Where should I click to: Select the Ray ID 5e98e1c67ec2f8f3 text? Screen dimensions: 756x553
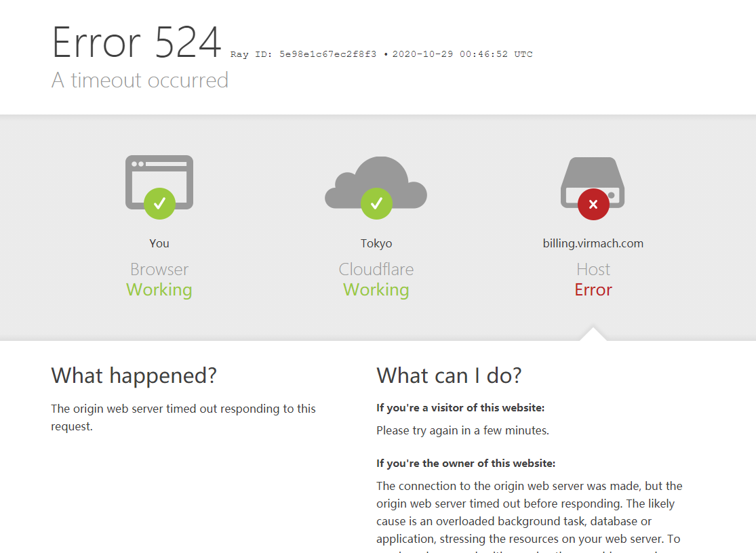tap(303, 54)
